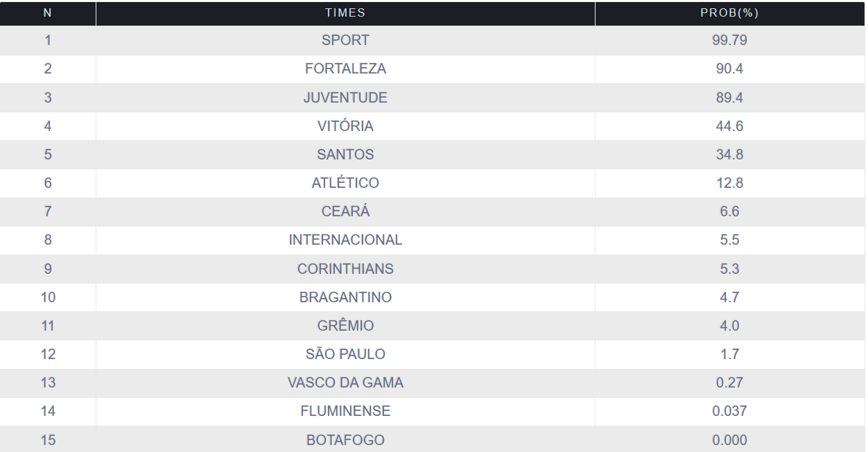Click the INTERNACIONAL team name
Viewport: 868px width, 452px height.
click(x=345, y=240)
